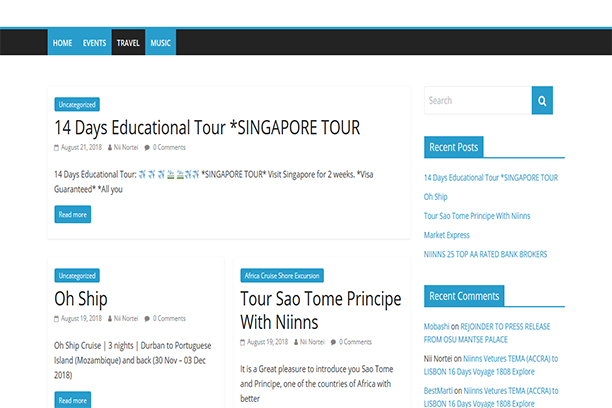This screenshot has width=612, height=408.
Task: Open the Oh Ship post title
Action: coord(81,298)
